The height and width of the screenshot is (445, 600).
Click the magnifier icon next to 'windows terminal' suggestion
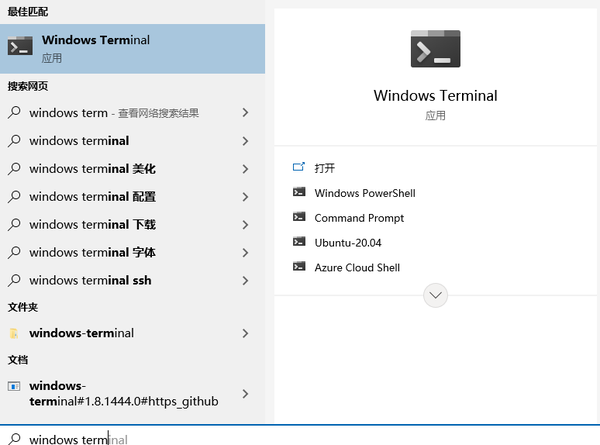coord(14,141)
